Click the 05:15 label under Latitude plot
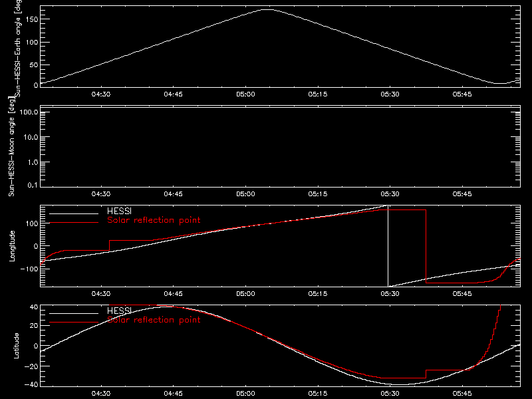The height and width of the screenshot is (399, 532). click(x=318, y=394)
